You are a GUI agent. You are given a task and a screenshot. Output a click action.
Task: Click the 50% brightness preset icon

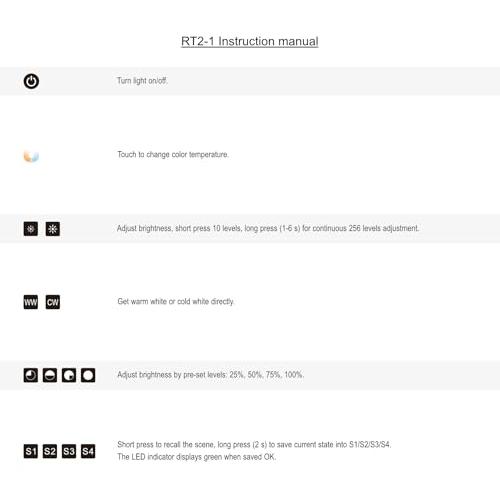[50, 375]
